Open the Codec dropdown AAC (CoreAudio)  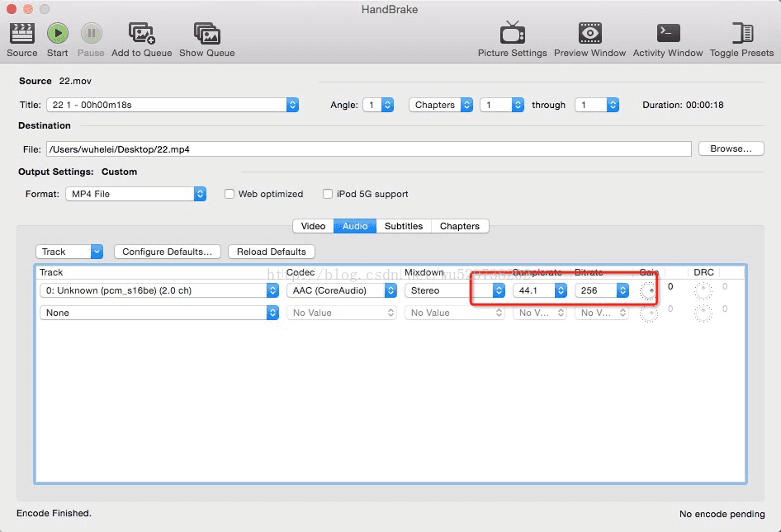(342, 290)
